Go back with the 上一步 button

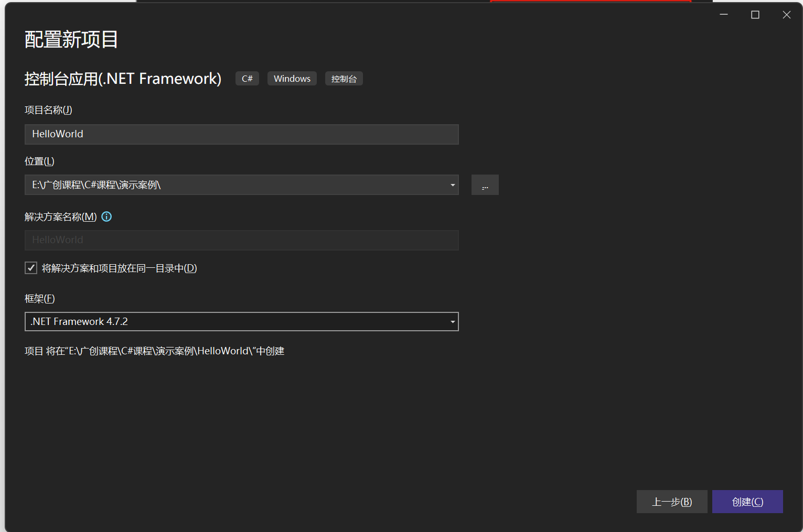(671, 502)
